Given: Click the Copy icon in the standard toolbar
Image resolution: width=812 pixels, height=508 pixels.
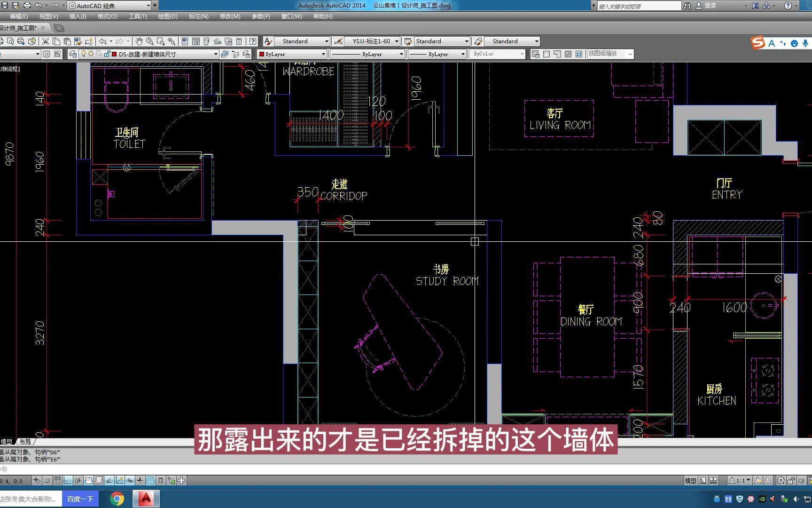Looking at the screenshot, I should coord(56,41).
